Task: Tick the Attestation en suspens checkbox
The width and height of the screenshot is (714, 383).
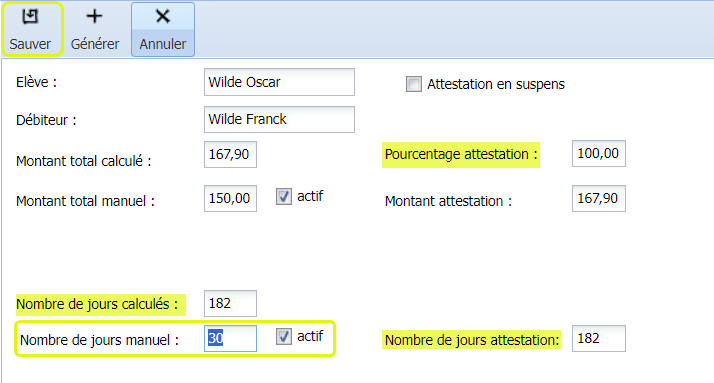Action: pyautogui.click(x=413, y=84)
